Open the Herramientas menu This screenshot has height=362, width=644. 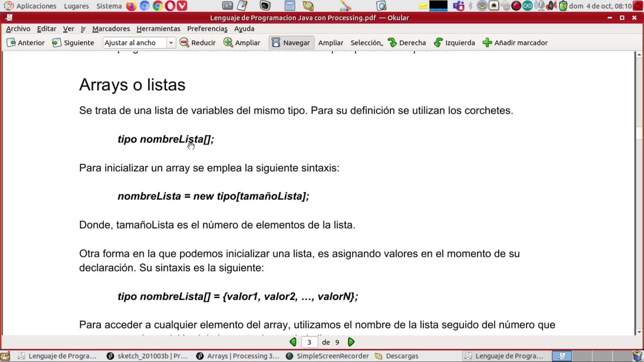click(x=158, y=28)
